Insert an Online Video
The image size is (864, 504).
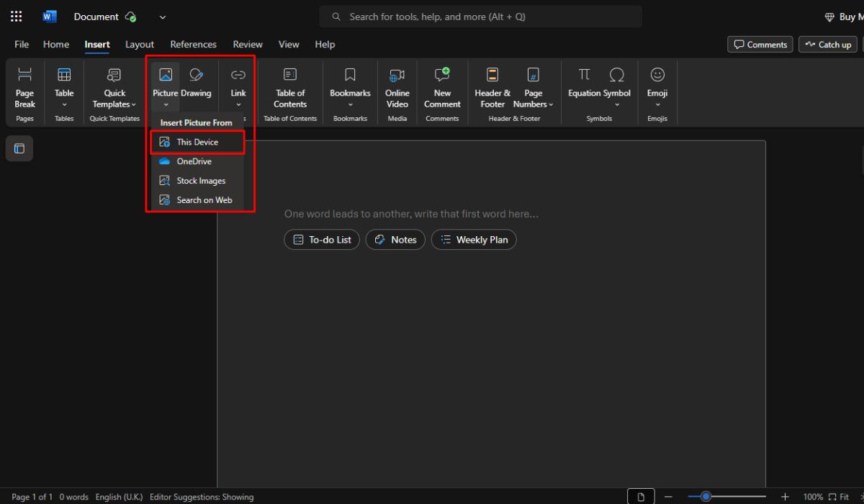click(397, 87)
